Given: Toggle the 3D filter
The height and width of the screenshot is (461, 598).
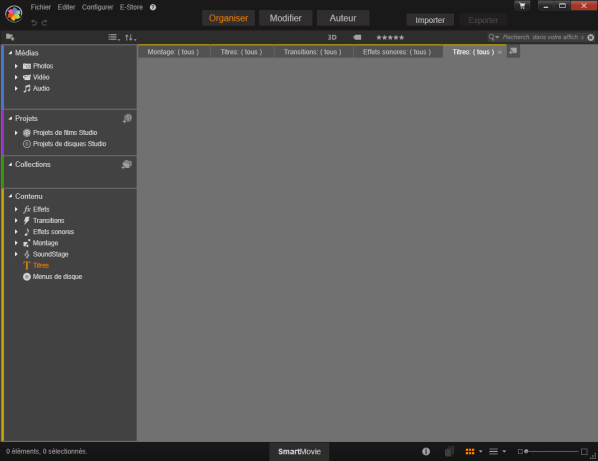Looking at the screenshot, I should [332, 37].
